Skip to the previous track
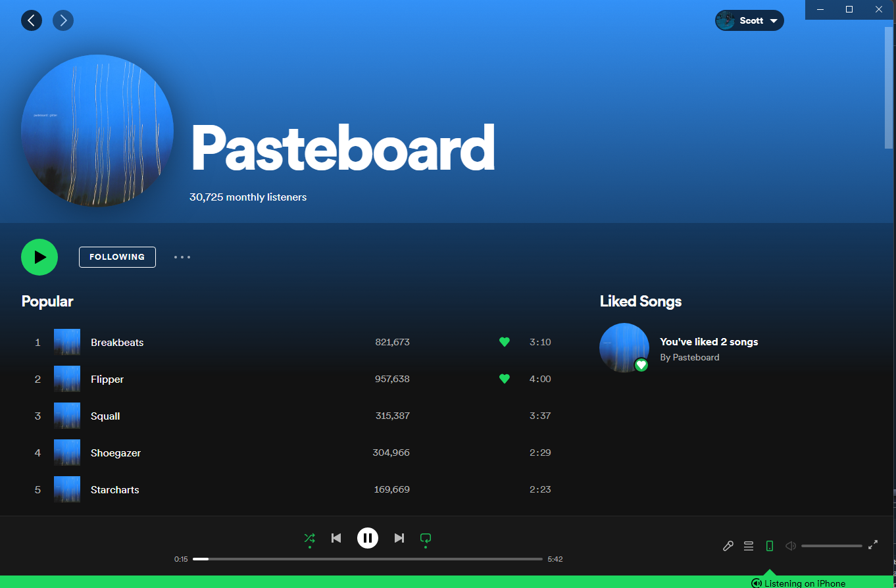This screenshot has width=896, height=588. (x=336, y=538)
